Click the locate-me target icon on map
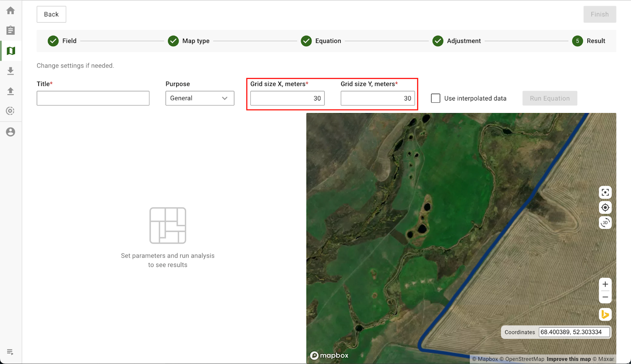Screen dimensions: 631x364 [x=605, y=208]
